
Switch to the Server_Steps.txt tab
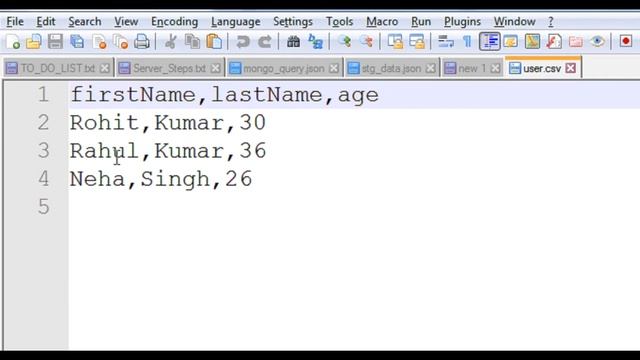[169, 68]
